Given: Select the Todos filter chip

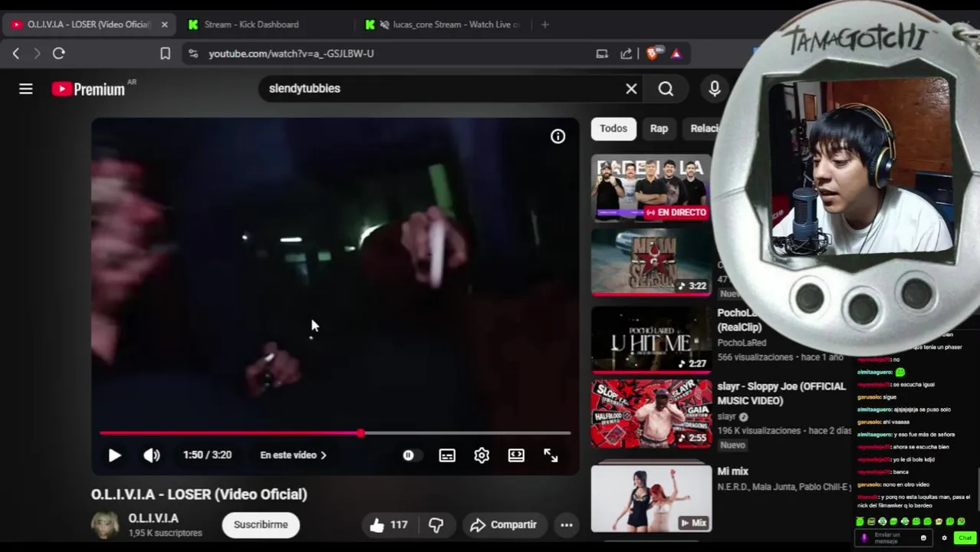Looking at the screenshot, I should tap(613, 129).
